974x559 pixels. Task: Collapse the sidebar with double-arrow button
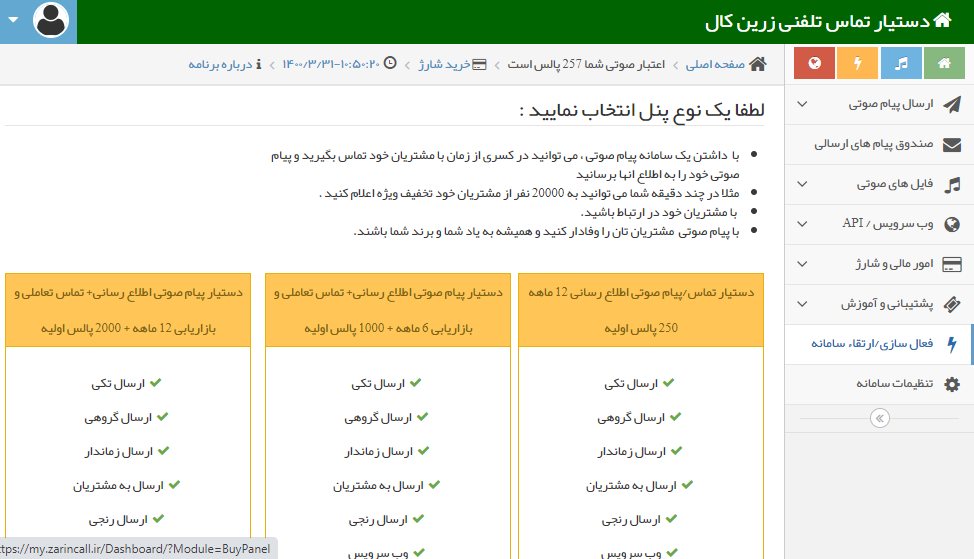point(880,418)
